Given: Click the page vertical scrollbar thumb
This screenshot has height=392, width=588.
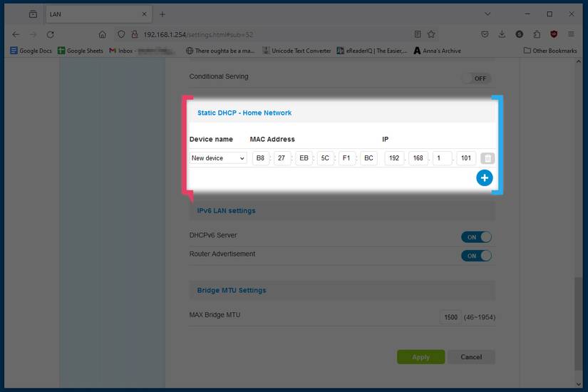Looking at the screenshot, I should click(x=578, y=323).
